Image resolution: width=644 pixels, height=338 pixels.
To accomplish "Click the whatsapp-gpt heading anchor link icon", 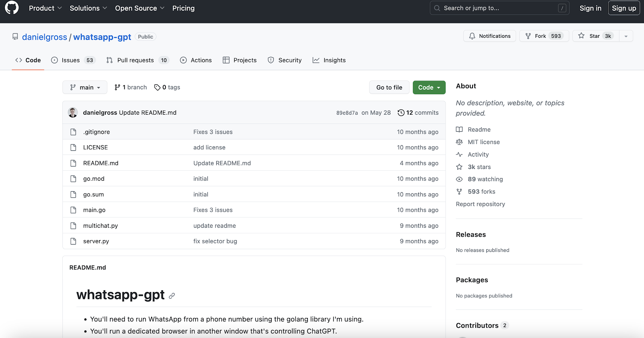I will tap(172, 296).
